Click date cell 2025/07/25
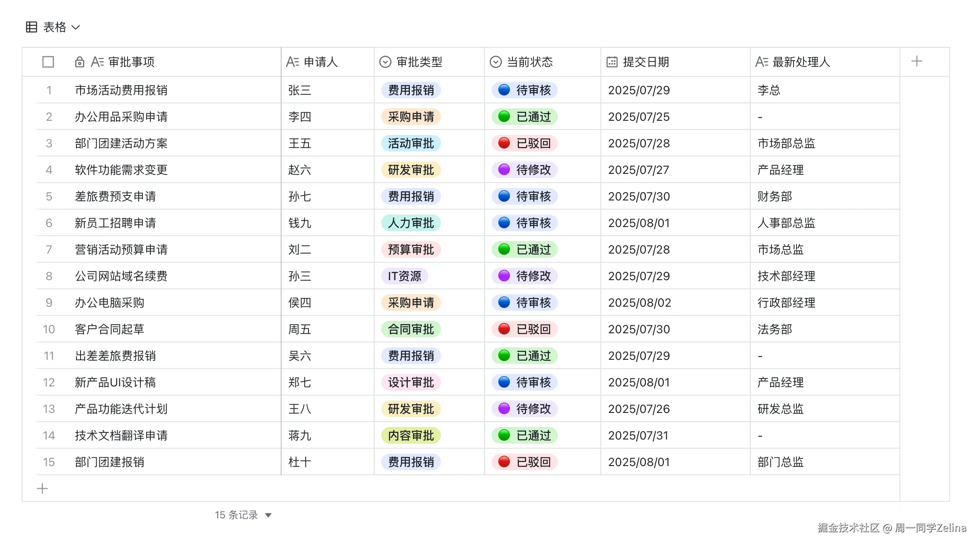This screenshot has height=547, width=980. pyautogui.click(x=676, y=117)
